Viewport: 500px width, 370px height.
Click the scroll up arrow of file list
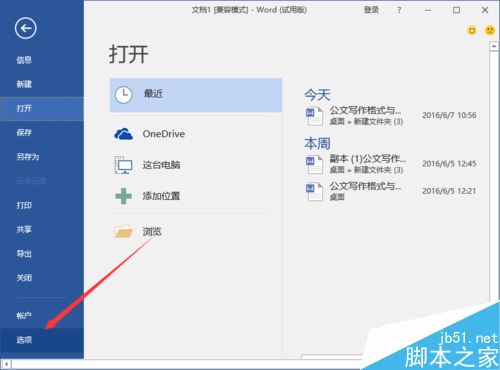[x=494, y=46]
